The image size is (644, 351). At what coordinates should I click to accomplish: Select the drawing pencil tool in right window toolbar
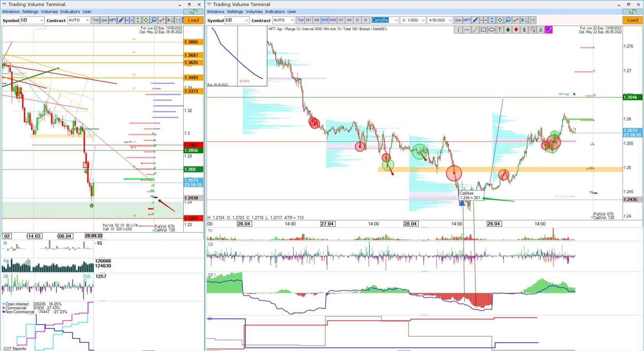[x=475, y=20]
